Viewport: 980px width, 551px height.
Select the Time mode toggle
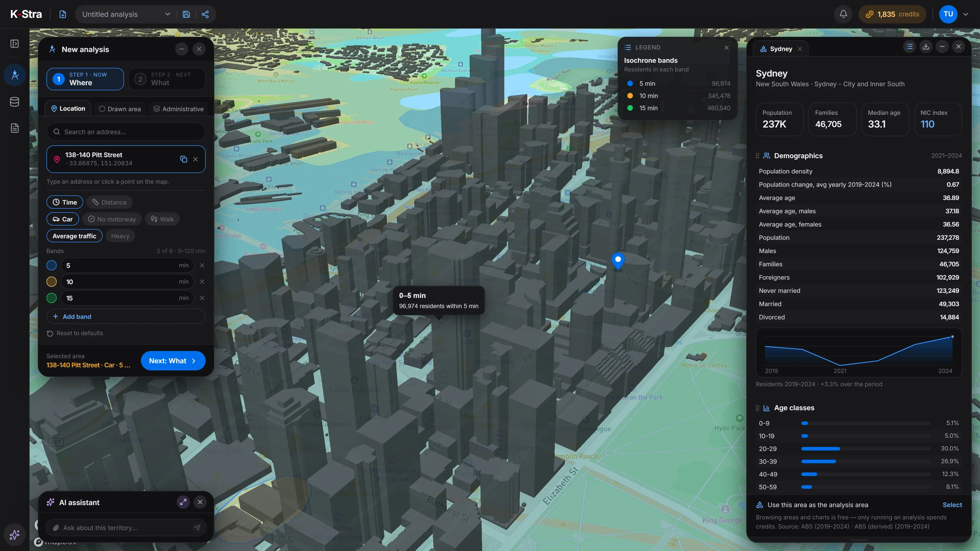click(x=65, y=202)
